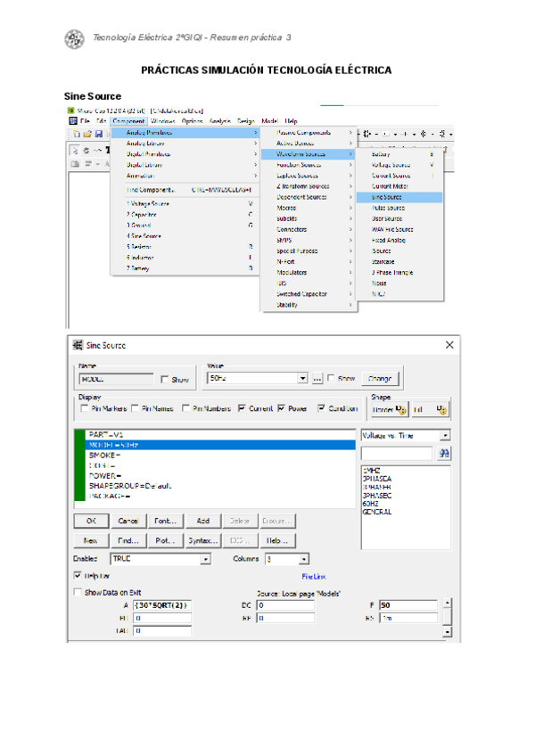Choose Pulse Source from the submenu
The width and height of the screenshot is (535, 756).
tap(399, 208)
